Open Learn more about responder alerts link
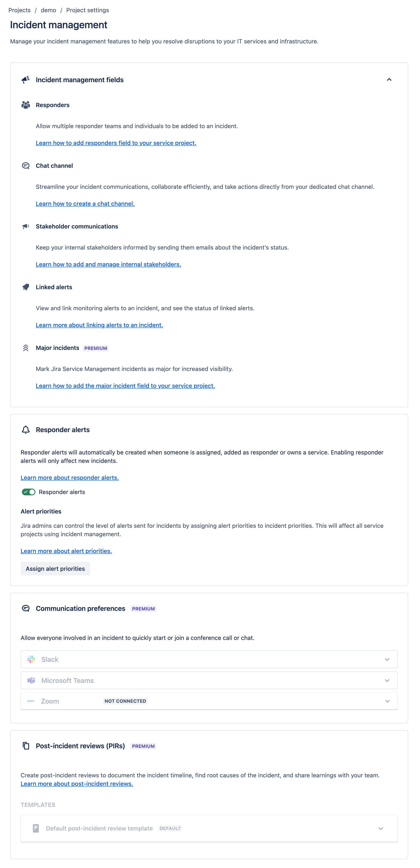Viewport: 420px width, 868px height. pyautogui.click(x=70, y=477)
